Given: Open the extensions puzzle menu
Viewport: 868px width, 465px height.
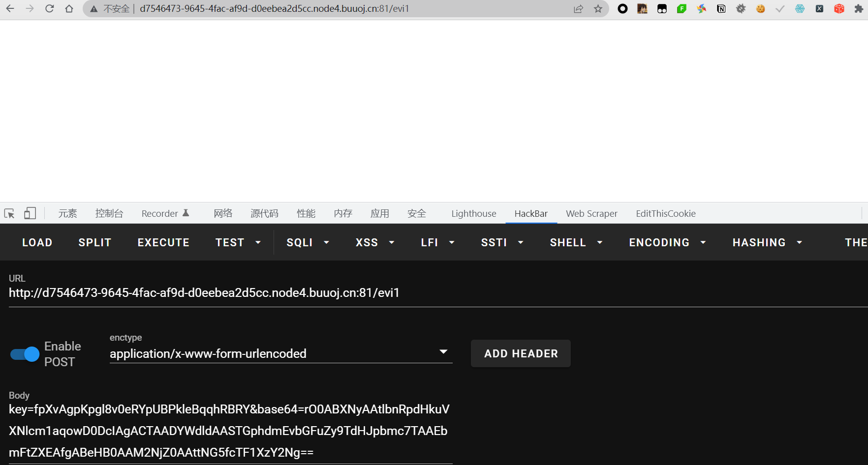Looking at the screenshot, I should [859, 9].
